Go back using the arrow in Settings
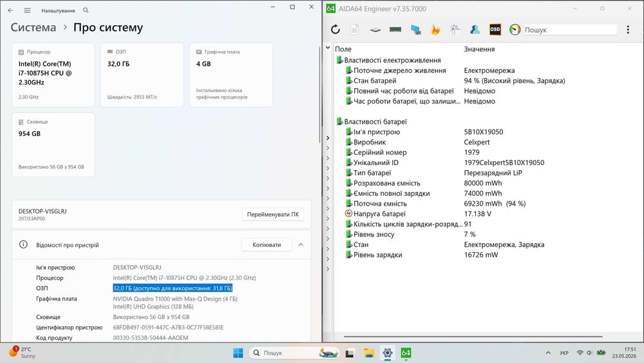Image resolution: width=644 pixels, height=363 pixels. pos(11,10)
